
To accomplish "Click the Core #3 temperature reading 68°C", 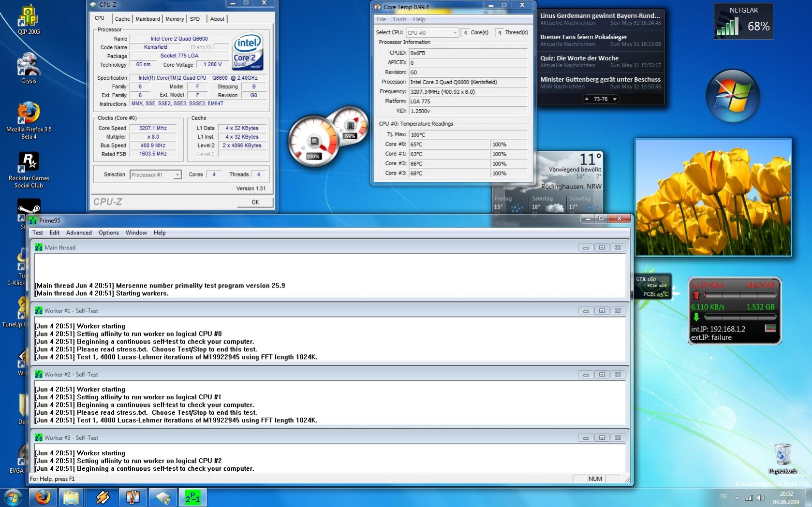I will click(x=449, y=173).
